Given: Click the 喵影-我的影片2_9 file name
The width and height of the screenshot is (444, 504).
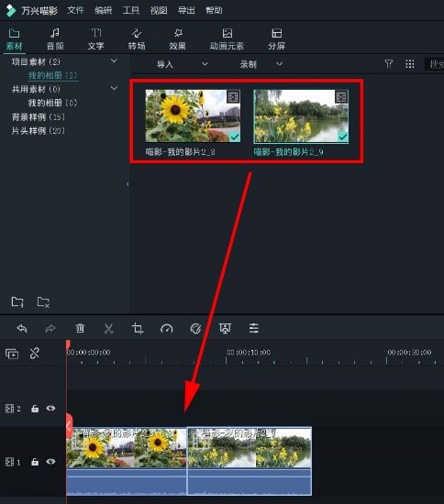Looking at the screenshot, I should [289, 152].
